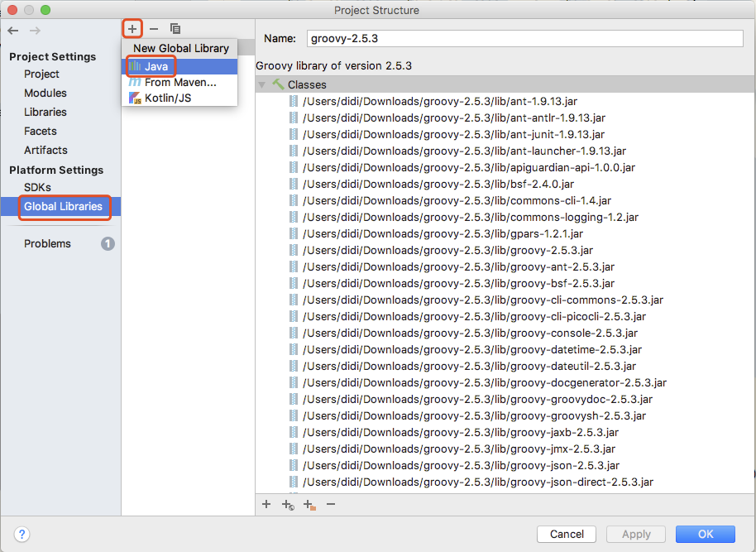Go forward with the right arrow
The image size is (756, 552).
click(35, 31)
